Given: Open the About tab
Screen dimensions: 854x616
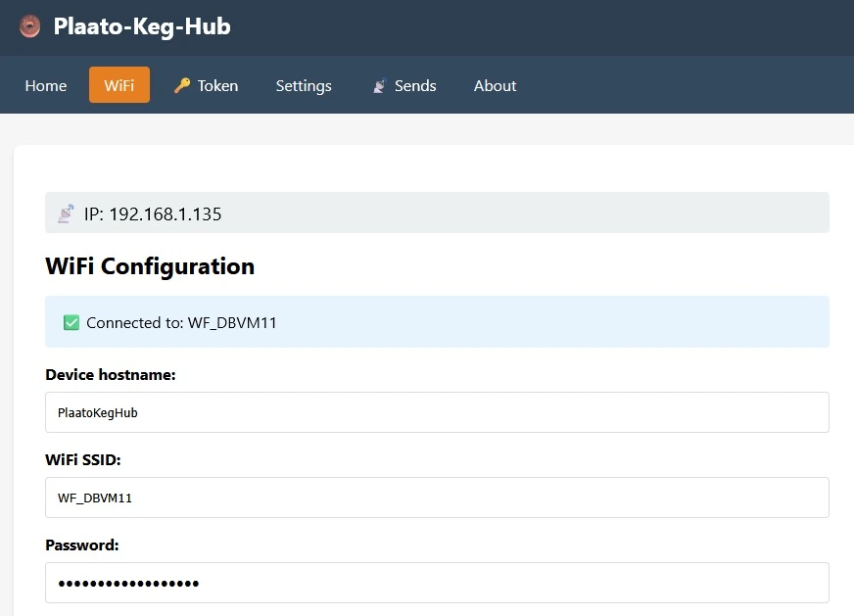Looking at the screenshot, I should coord(495,86).
